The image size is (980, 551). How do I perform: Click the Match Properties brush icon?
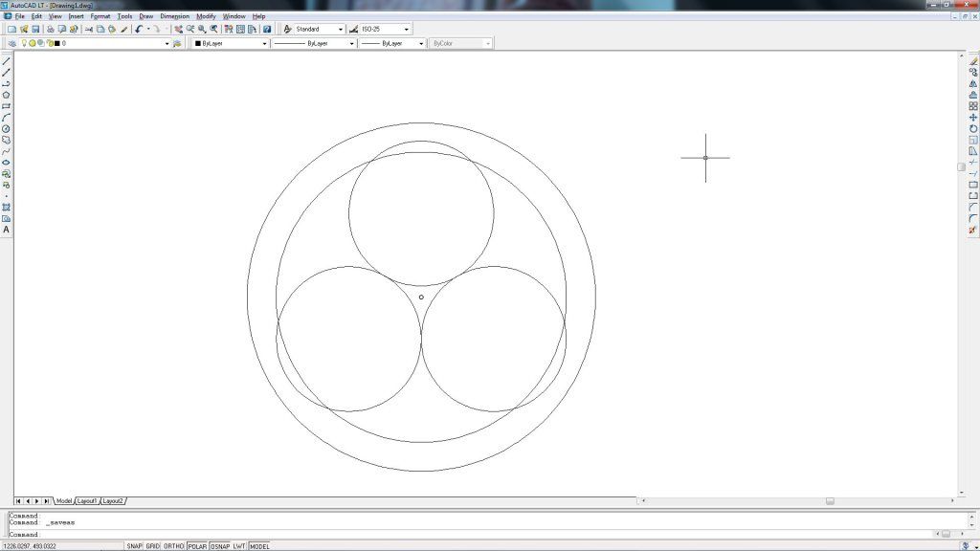pyautogui.click(x=123, y=30)
